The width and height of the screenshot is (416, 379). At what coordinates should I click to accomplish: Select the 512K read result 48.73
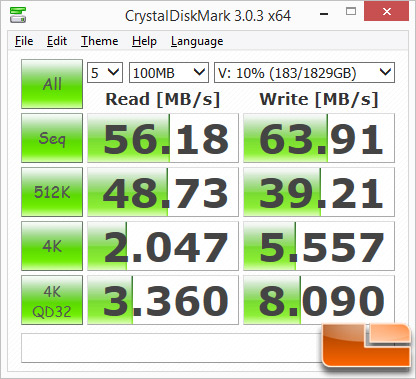(163, 192)
